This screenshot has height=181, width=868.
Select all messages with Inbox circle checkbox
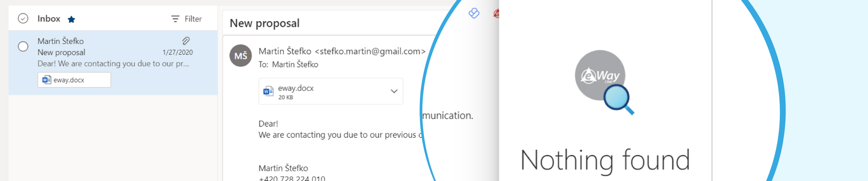click(x=23, y=19)
